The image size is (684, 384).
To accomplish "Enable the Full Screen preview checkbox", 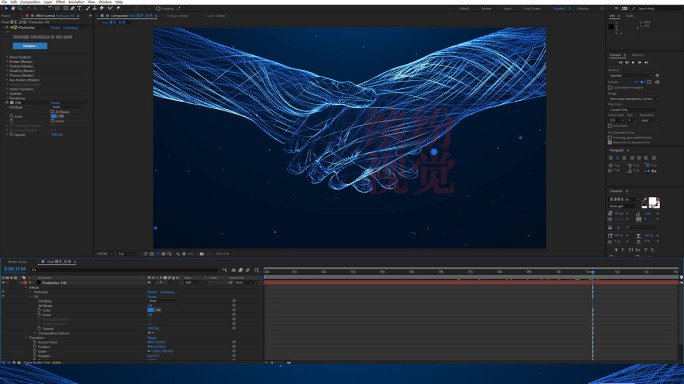I will point(610,126).
